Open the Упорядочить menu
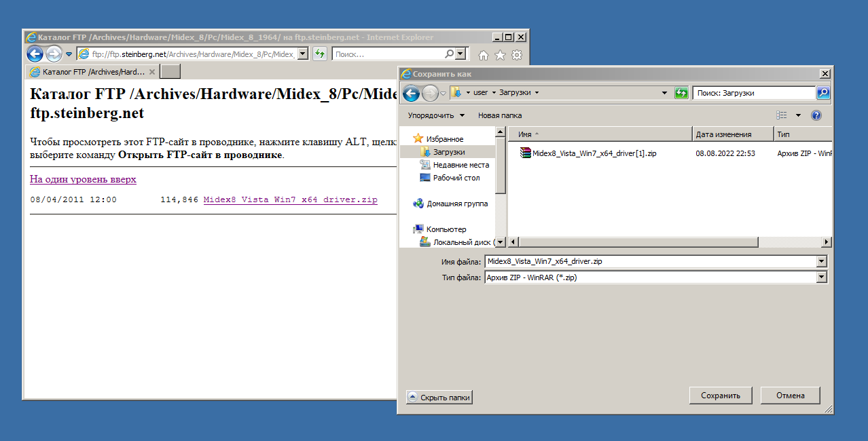The height and width of the screenshot is (441, 868). tap(436, 115)
